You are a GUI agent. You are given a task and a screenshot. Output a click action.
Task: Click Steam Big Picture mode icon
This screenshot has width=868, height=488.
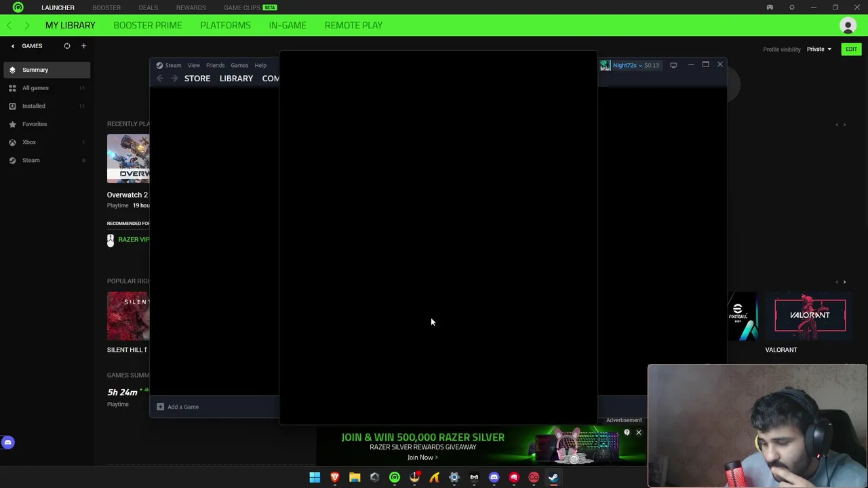pos(673,66)
